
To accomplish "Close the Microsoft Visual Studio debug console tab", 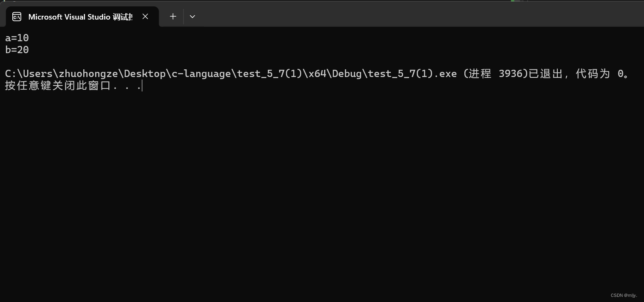I will (x=145, y=17).
